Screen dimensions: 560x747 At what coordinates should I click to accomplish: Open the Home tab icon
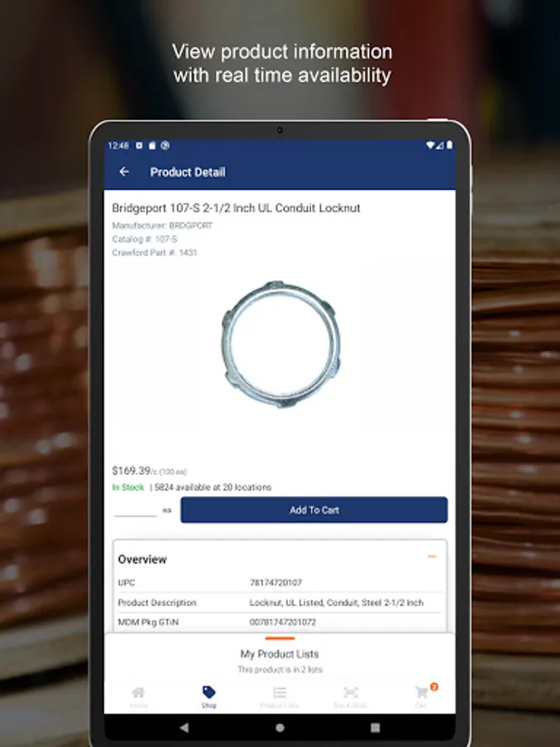click(138, 692)
